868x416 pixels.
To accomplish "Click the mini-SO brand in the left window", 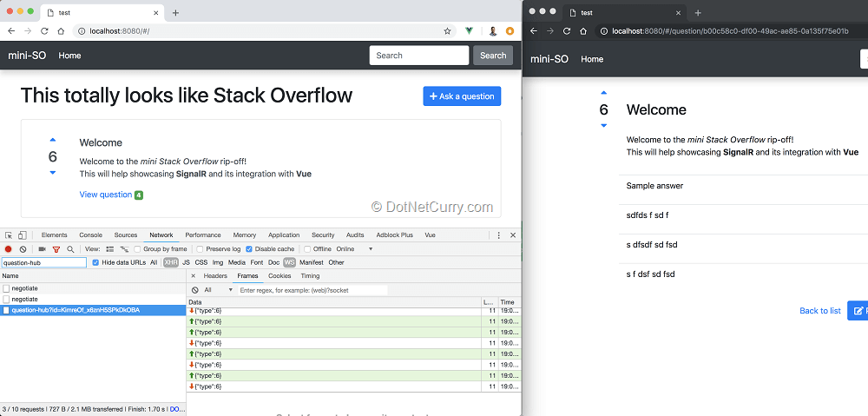I will click(27, 56).
